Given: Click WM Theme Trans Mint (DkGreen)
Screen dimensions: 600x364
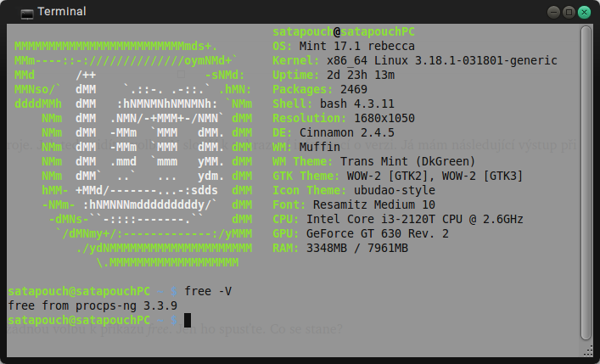Looking at the screenshot, I should 374,161.
